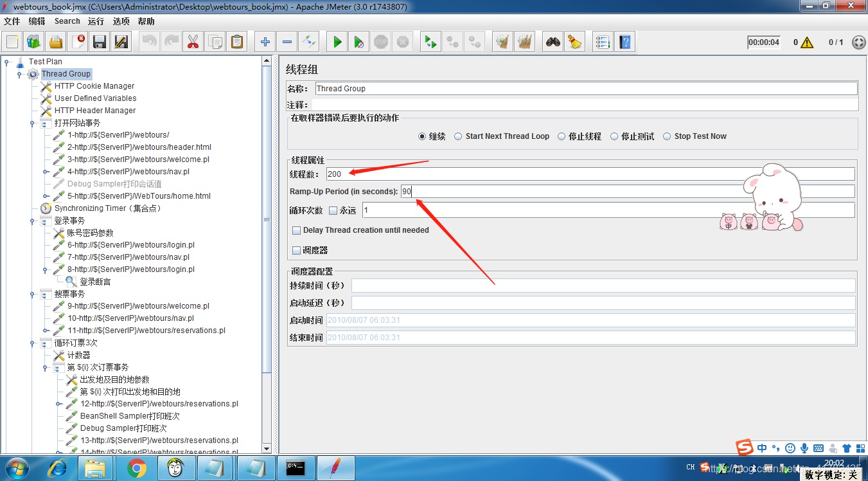Click the New test plan toolbar icon
Screen dimensions: 868x481
(x=12, y=42)
